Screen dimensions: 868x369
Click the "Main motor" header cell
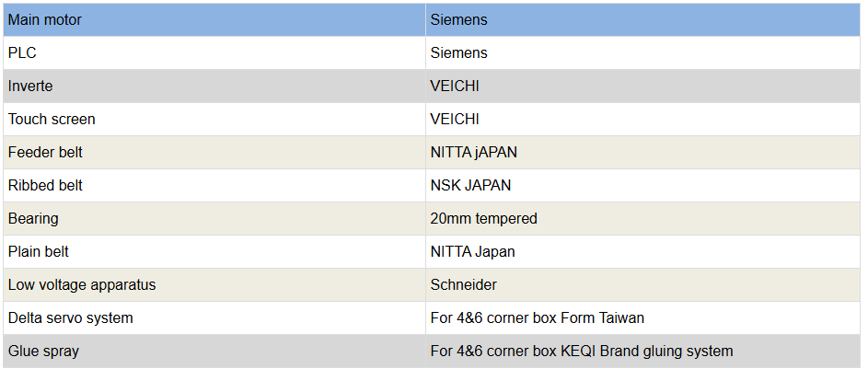point(44,19)
